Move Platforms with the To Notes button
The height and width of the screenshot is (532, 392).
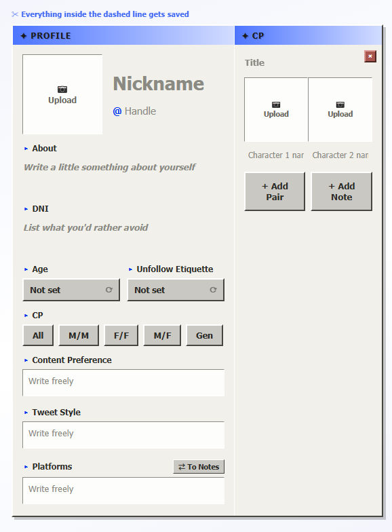(x=199, y=467)
